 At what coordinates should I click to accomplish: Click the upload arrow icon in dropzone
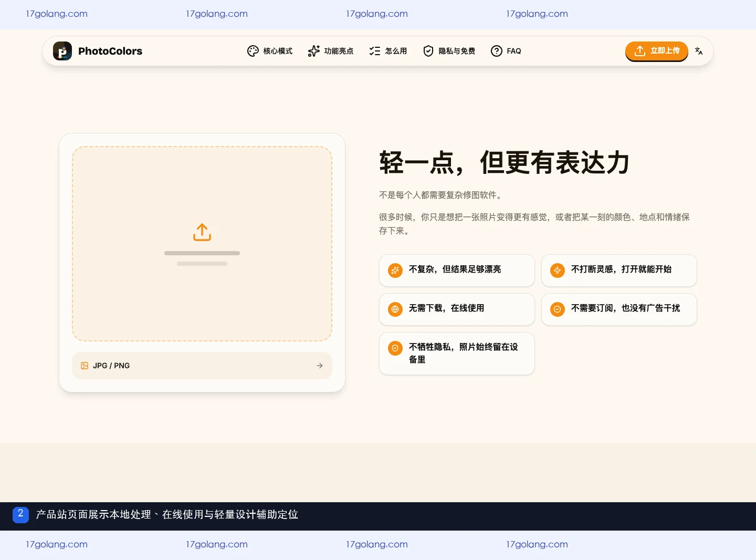pyautogui.click(x=202, y=232)
